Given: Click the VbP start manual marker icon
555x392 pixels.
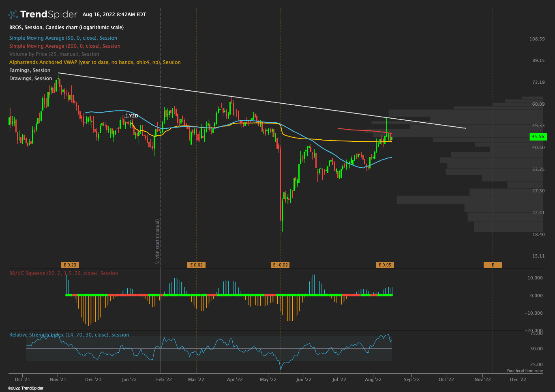Looking at the screenshot, I should 157,262.
